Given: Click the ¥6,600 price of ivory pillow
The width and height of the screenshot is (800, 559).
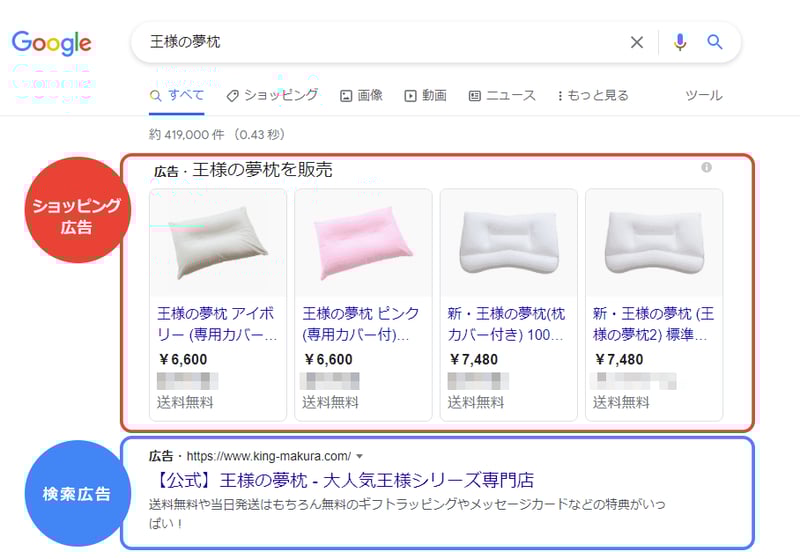Looking at the screenshot, I should pos(183,360).
